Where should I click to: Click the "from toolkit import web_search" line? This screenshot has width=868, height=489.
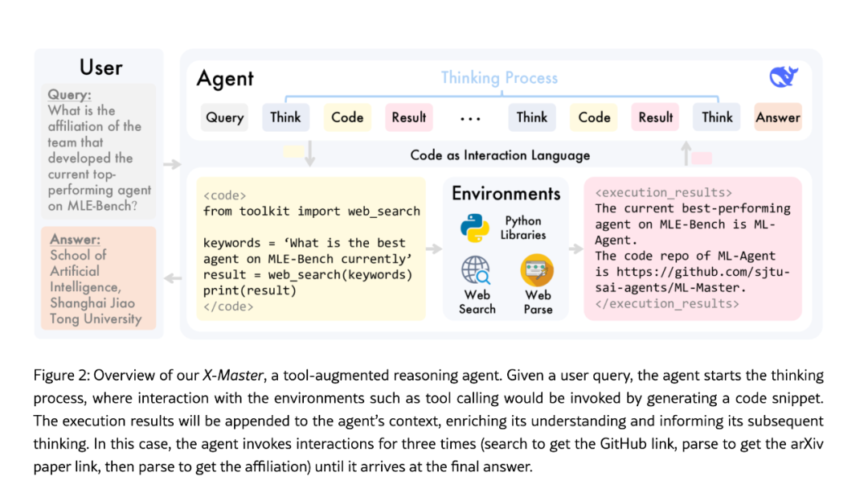(312, 211)
